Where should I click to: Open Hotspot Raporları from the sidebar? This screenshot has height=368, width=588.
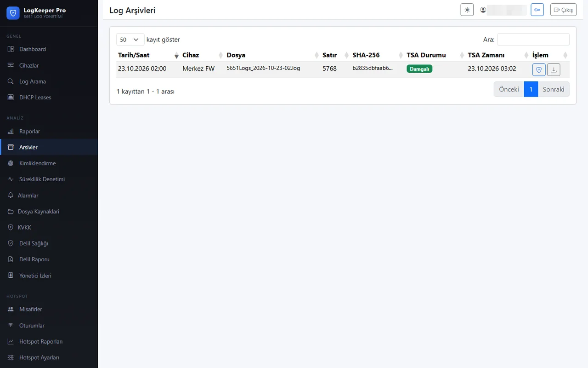[x=49, y=342]
